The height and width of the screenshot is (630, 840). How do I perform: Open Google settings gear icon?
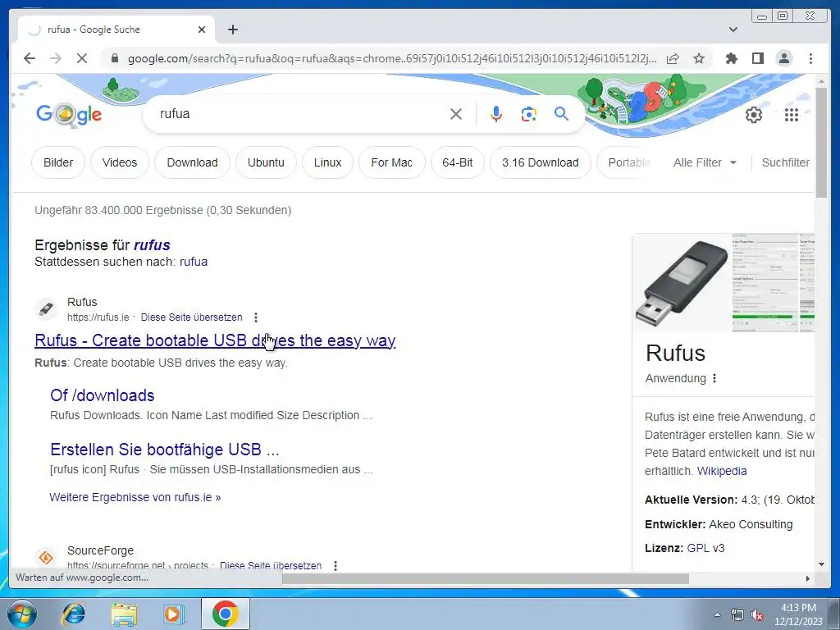point(753,114)
